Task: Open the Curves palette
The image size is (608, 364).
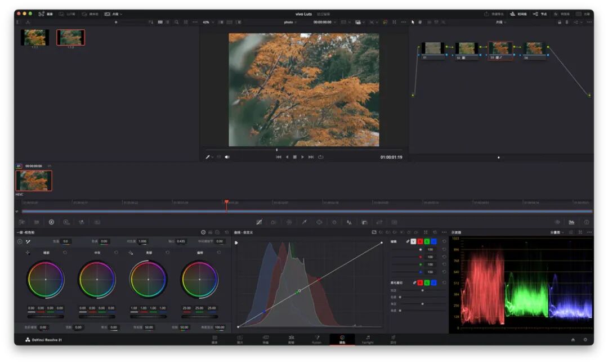Action: [x=259, y=222]
